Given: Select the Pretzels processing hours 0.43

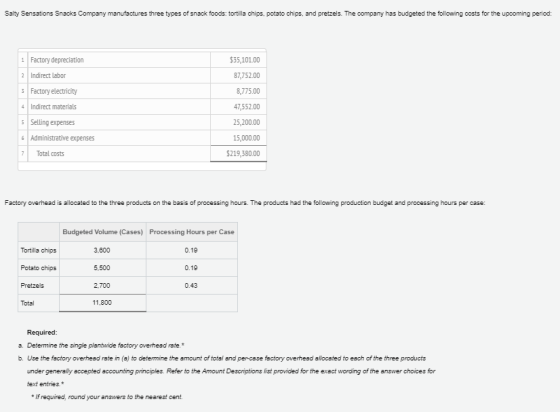Looking at the screenshot, I should point(191,286).
